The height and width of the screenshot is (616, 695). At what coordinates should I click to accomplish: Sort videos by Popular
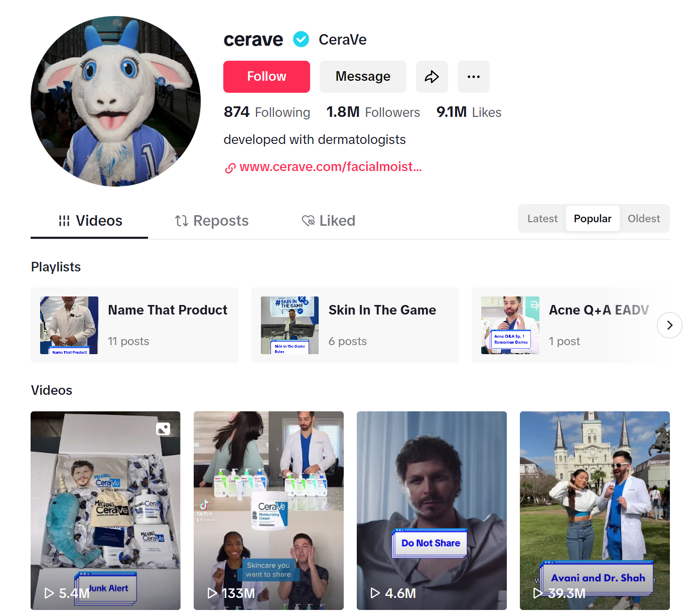pyautogui.click(x=593, y=219)
